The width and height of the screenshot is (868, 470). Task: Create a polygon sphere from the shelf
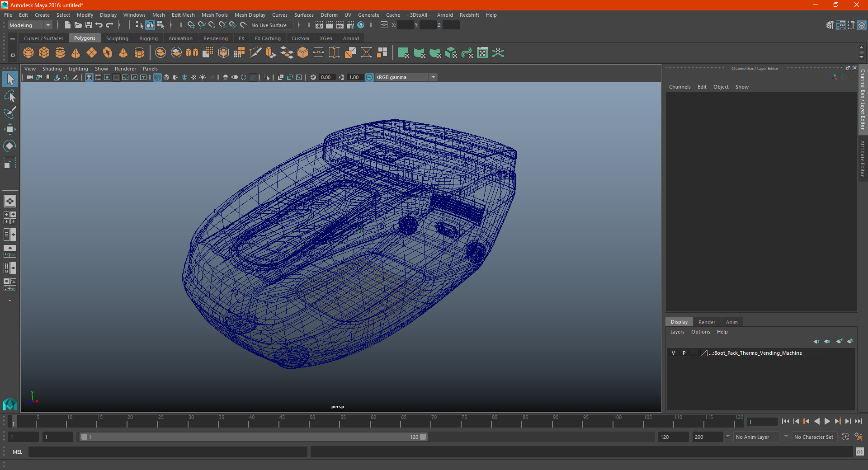(x=28, y=53)
